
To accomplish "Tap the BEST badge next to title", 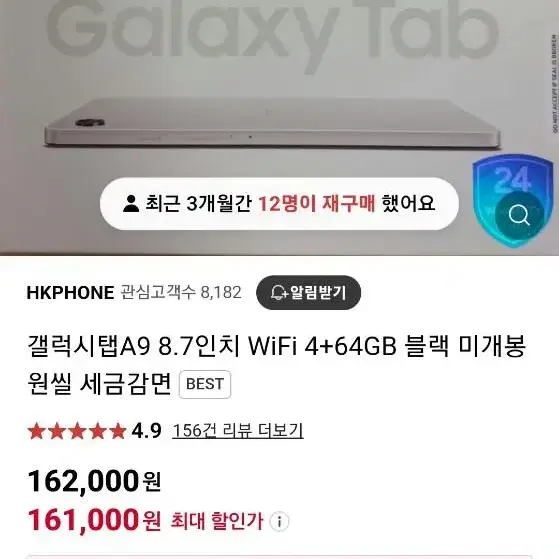I will [x=205, y=384].
